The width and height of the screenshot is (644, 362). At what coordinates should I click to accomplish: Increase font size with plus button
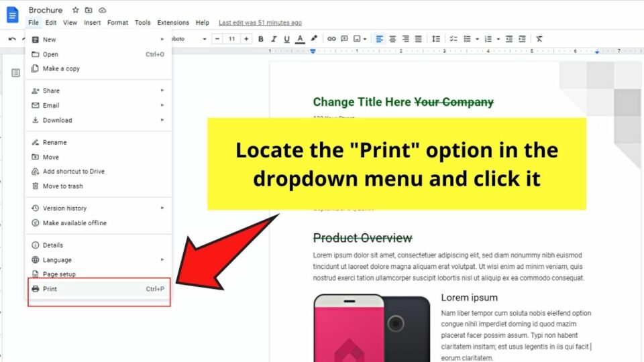coord(246,39)
